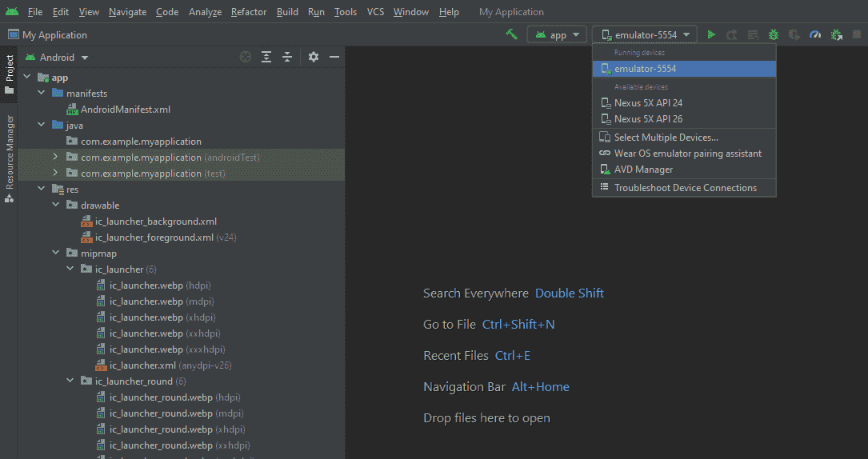Open the VCS menu
Image resolution: width=868 pixels, height=459 pixels.
pyautogui.click(x=375, y=12)
